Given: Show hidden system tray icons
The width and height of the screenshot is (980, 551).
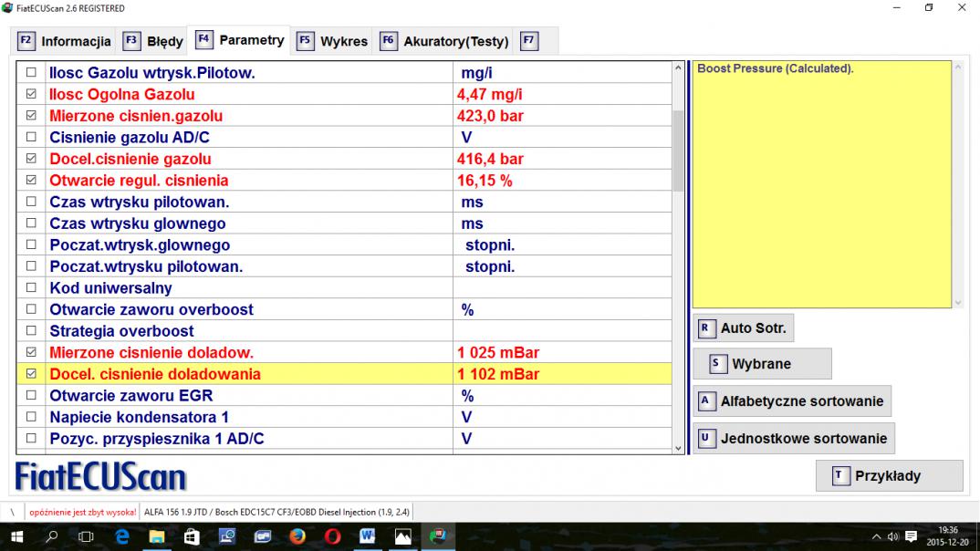Looking at the screenshot, I should click(x=877, y=536).
